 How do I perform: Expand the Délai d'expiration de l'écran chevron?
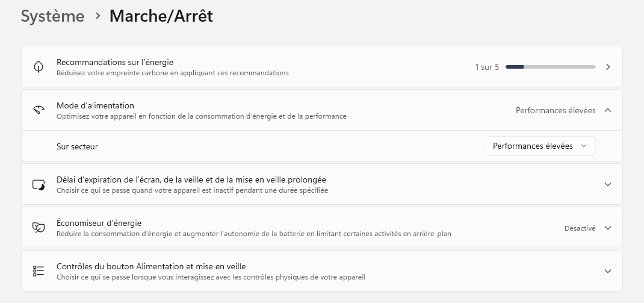click(x=608, y=184)
